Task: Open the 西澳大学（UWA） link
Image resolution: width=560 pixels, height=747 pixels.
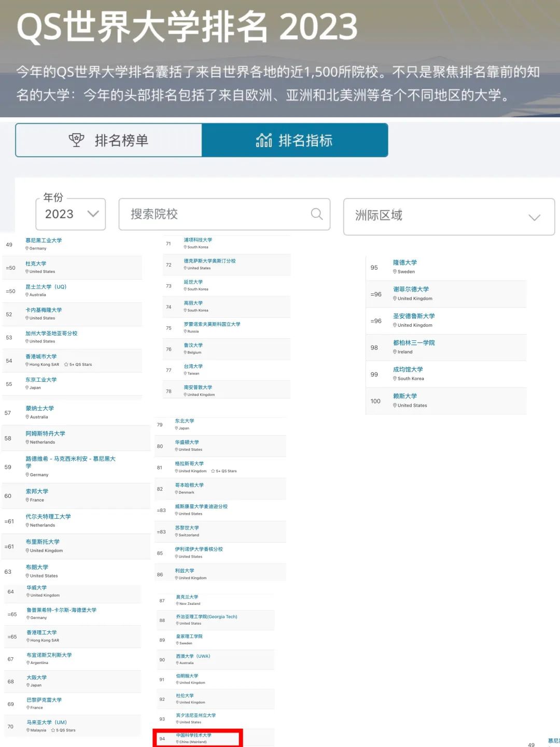Action: tap(193, 656)
